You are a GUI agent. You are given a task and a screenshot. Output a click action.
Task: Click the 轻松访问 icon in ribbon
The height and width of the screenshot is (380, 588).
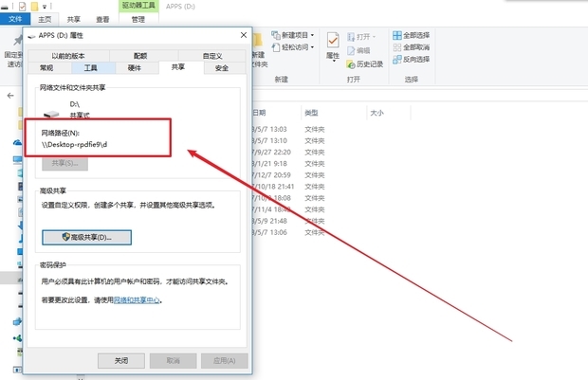276,47
